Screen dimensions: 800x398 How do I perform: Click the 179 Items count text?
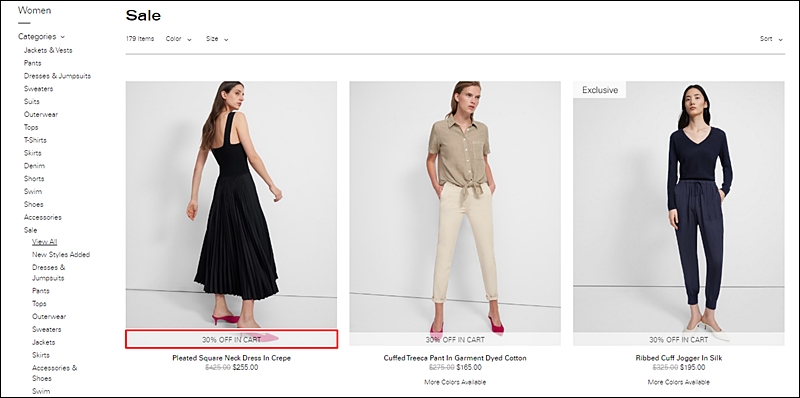tap(140, 39)
